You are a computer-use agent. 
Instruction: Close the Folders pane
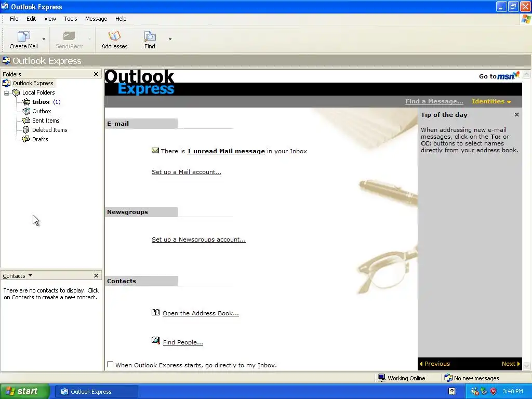pyautogui.click(x=96, y=74)
